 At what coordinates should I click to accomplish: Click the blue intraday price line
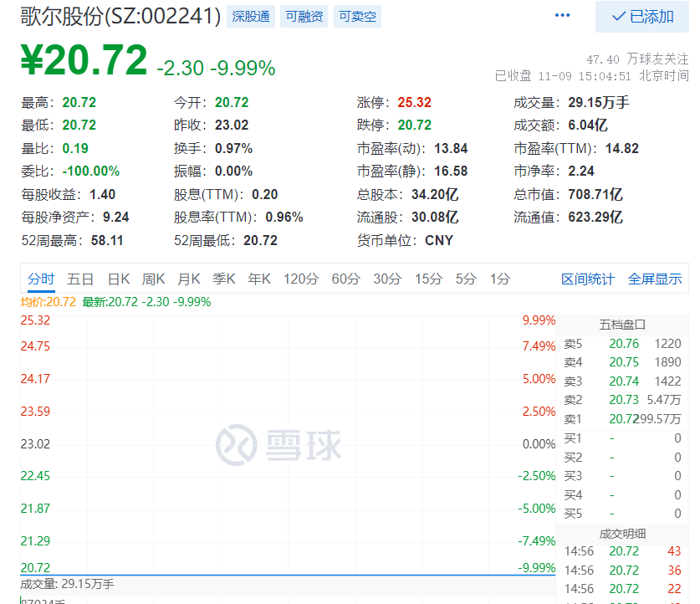click(x=288, y=575)
